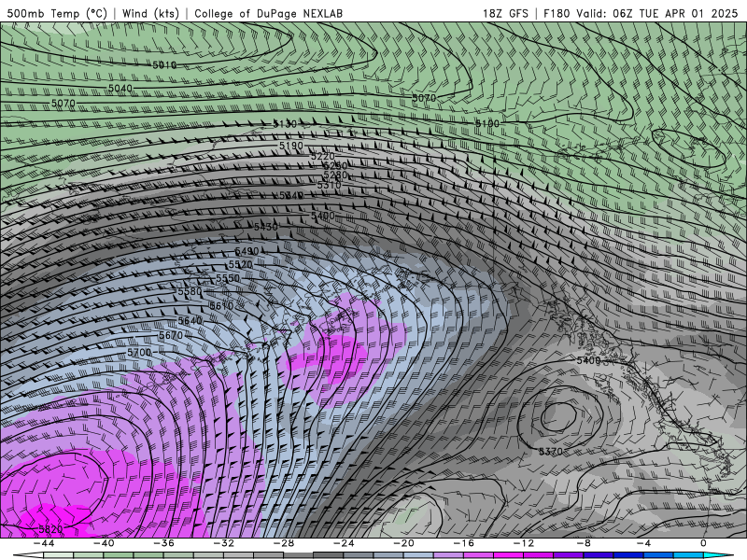
Task: Click the -4 color scale label
Action: 643,543
